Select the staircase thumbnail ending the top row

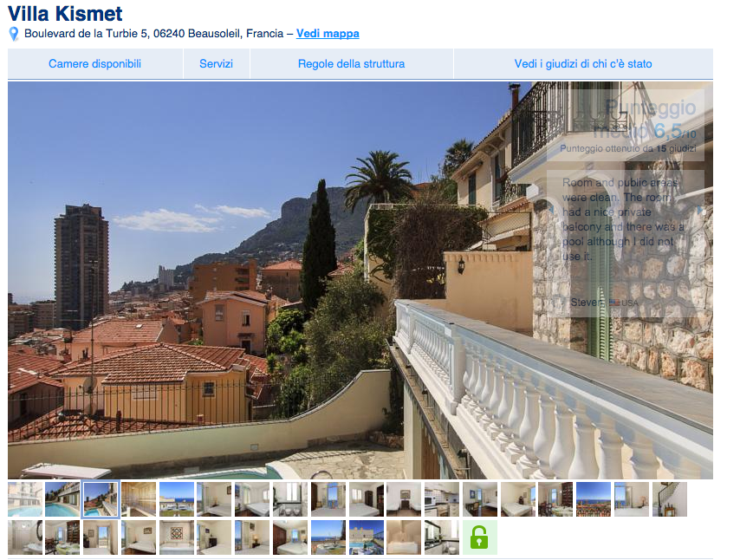669,499
